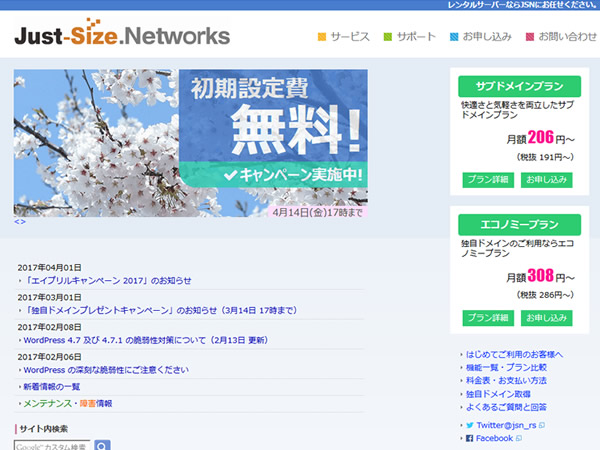Open the サポート menu item

409,37
